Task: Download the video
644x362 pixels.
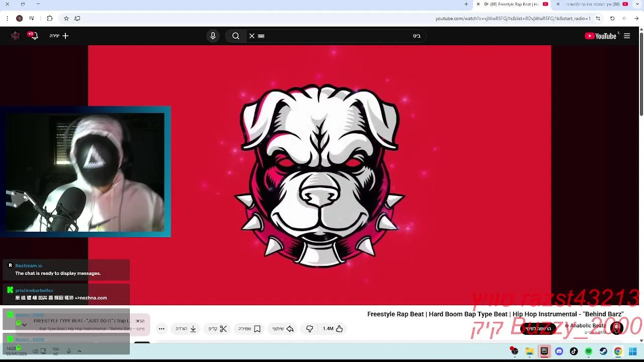Action: tap(186, 329)
